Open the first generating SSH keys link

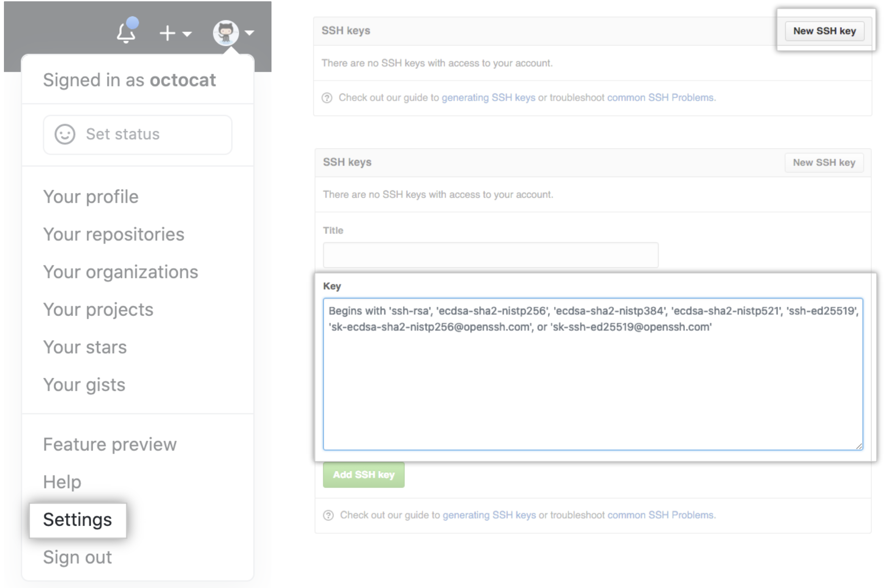[488, 97]
